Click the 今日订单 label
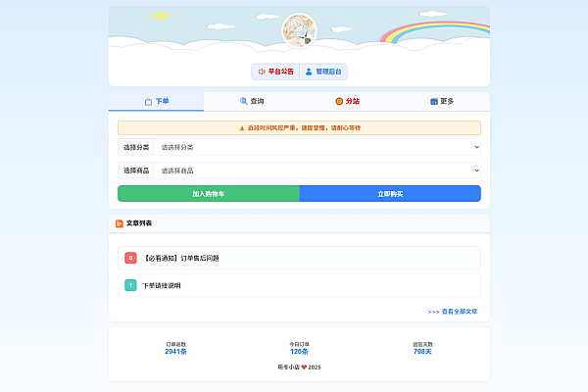This screenshot has width=588, height=392. tap(299, 344)
